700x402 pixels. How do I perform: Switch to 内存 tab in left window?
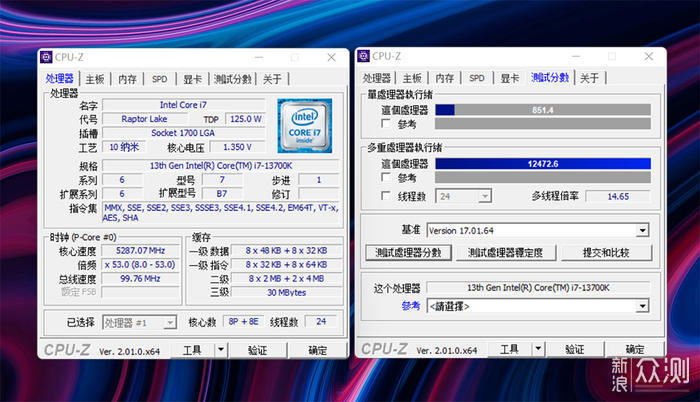click(127, 80)
